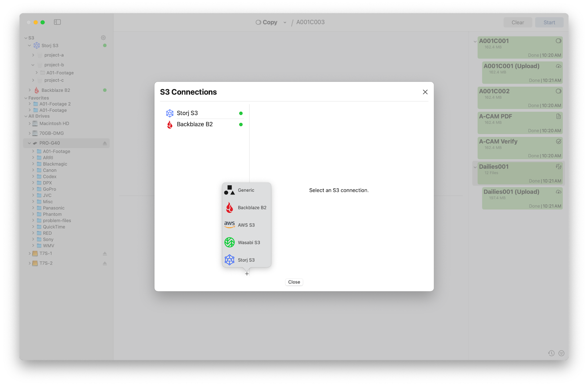Collapse the Favorites section
This screenshot has width=588, height=386.
point(26,98)
